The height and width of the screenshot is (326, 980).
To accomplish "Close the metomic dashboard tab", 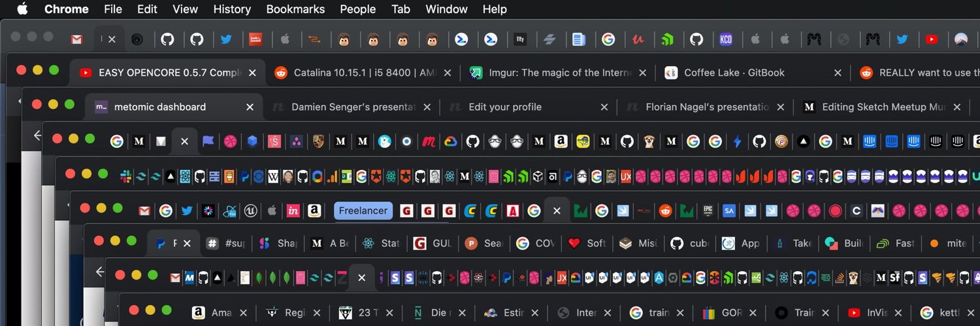I will (250, 106).
